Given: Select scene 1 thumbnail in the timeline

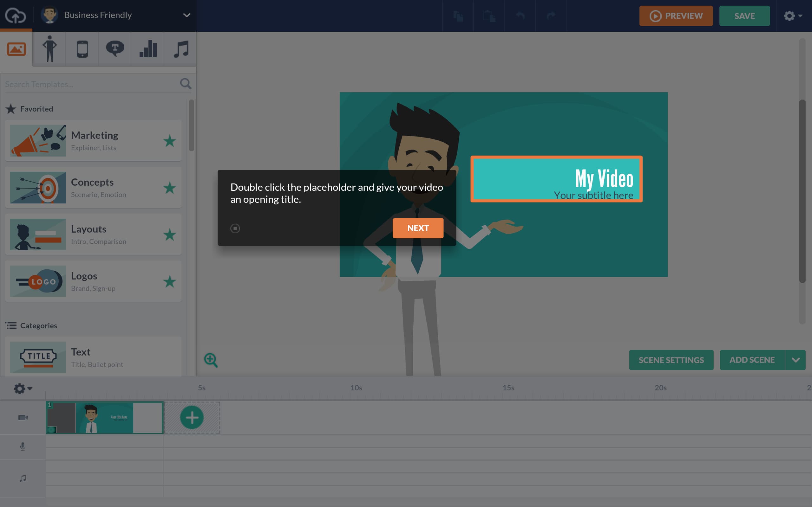Looking at the screenshot, I should tap(104, 417).
